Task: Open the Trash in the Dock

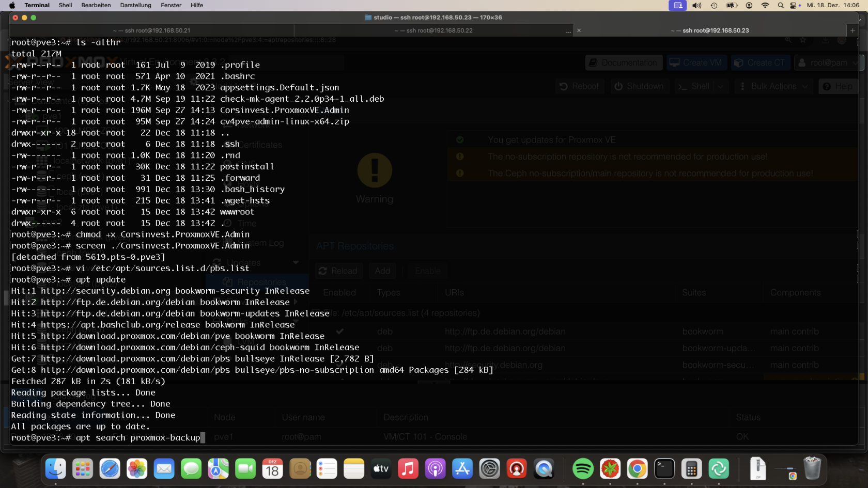Action: point(812,469)
